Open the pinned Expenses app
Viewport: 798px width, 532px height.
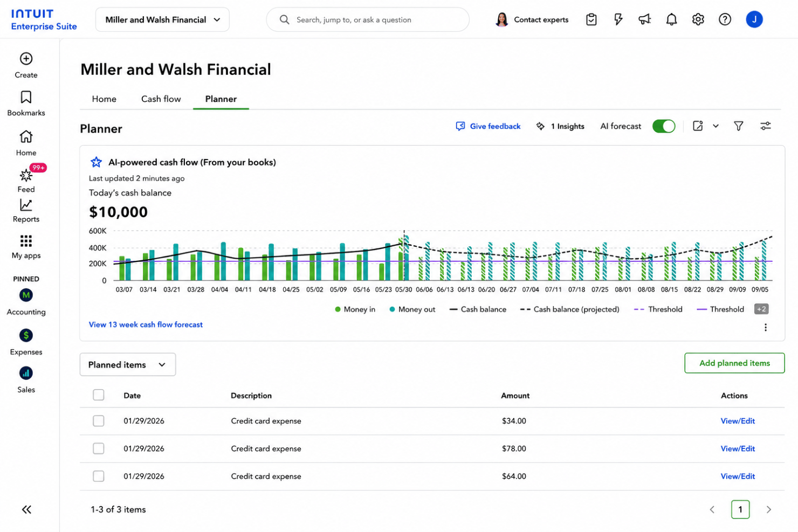click(x=26, y=342)
